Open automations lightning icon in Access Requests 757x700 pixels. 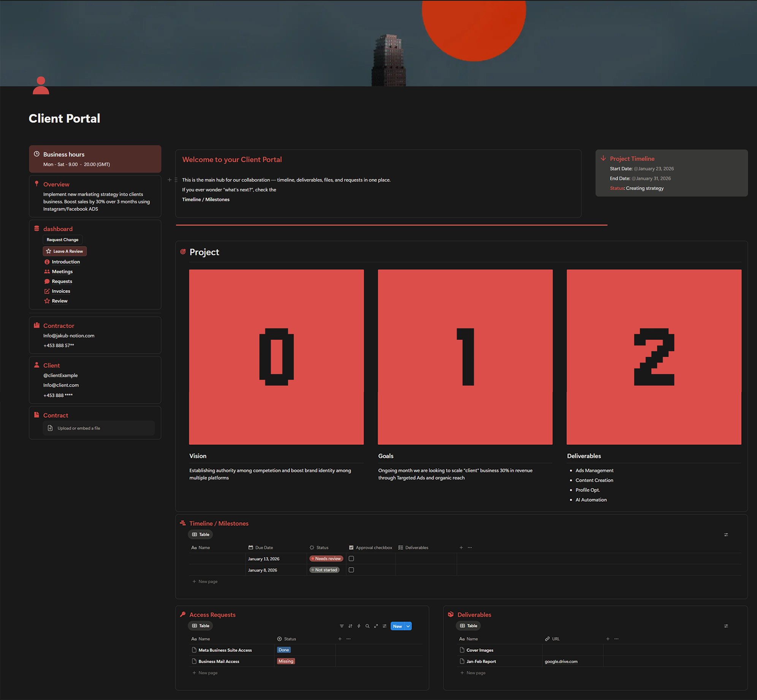pyautogui.click(x=359, y=626)
